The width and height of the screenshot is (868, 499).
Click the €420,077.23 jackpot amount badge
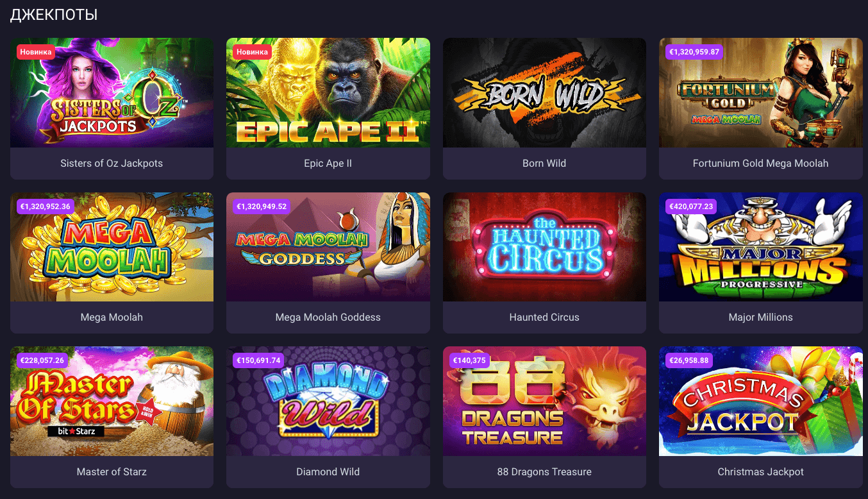[x=691, y=207]
